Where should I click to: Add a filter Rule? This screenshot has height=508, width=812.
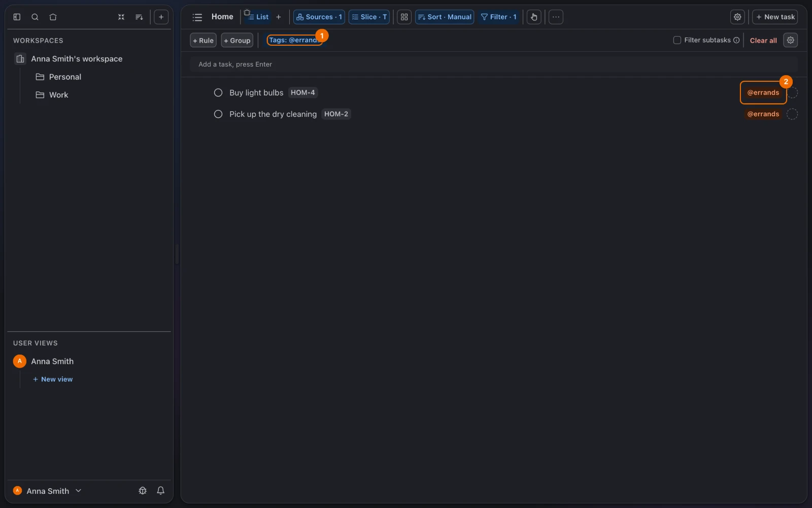tap(204, 40)
